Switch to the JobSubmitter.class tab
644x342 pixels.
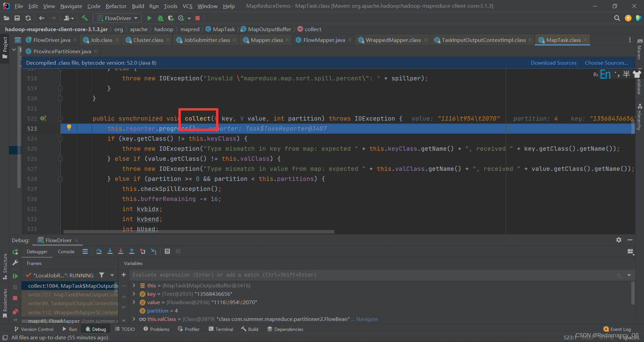pos(207,40)
